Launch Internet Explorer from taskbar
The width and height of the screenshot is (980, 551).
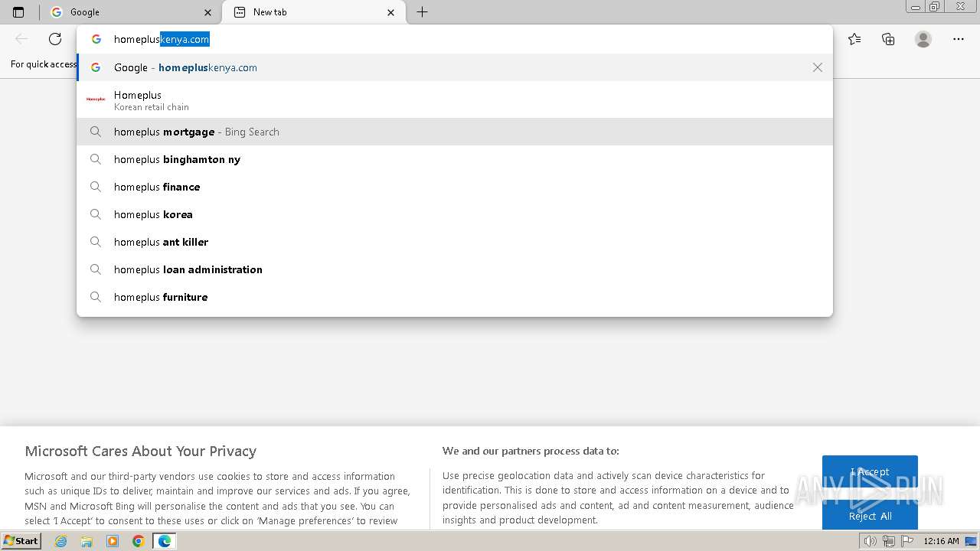pos(61,541)
